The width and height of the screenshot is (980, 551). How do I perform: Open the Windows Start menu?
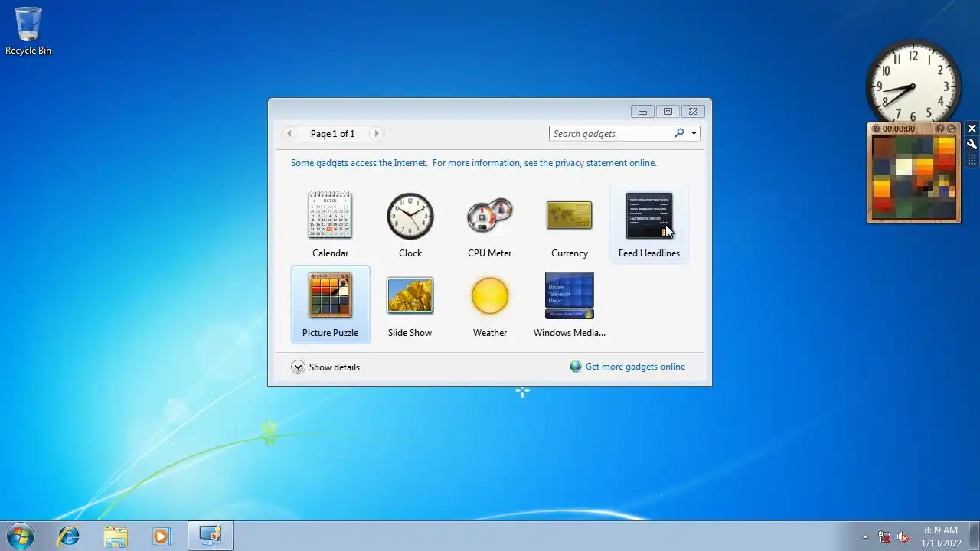tap(20, 536)
